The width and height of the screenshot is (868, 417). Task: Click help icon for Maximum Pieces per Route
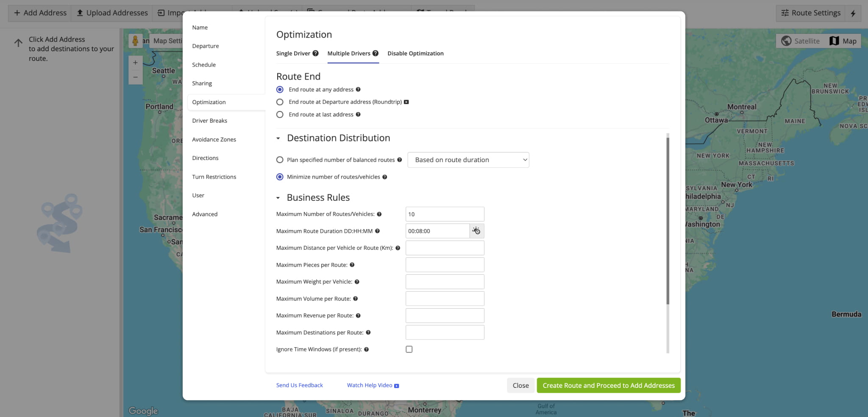click(x=352, y=265)
